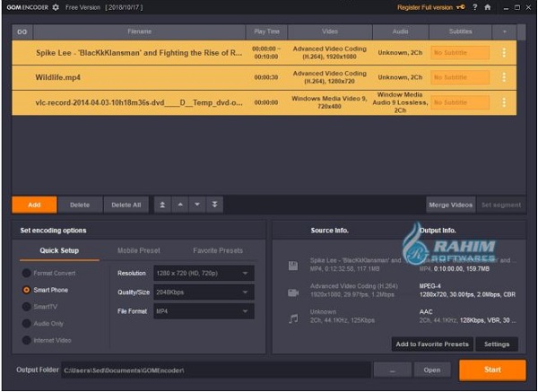The width and height of the screenshot is (538, 392).
Task: Click the Merge Videos button
Action: coord(451,205)
